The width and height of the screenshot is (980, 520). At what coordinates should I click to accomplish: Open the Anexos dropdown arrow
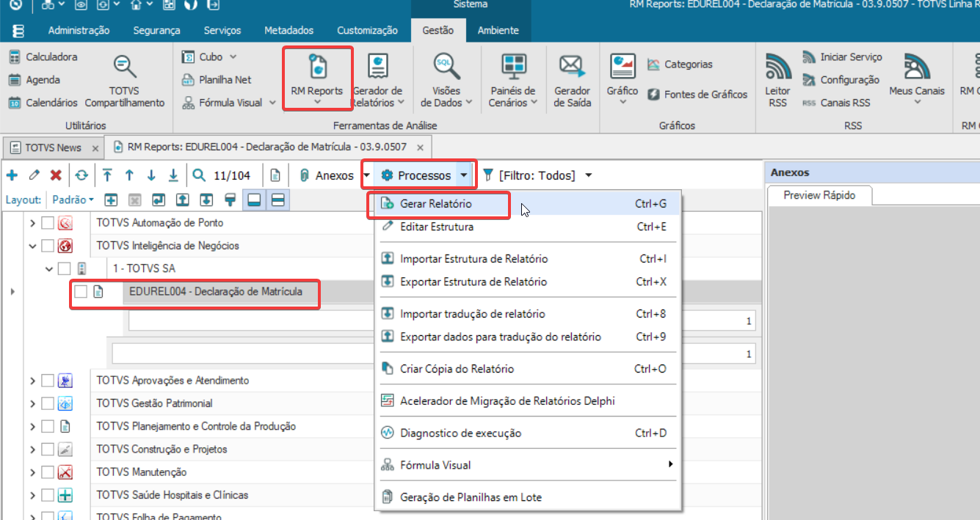point(366,175)
